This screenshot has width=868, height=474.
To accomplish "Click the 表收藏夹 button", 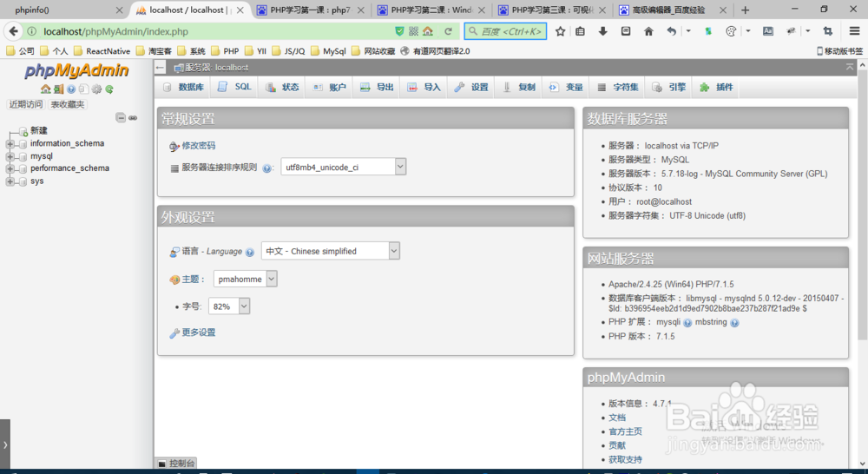I will pyautogui.click(x=68, y=105).
